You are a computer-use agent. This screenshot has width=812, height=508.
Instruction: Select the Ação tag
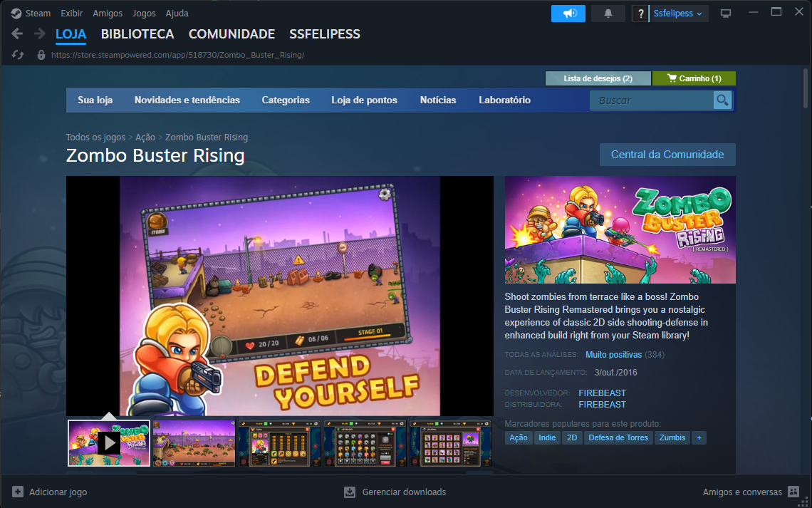pyautogui.click(x=519, y=437)
